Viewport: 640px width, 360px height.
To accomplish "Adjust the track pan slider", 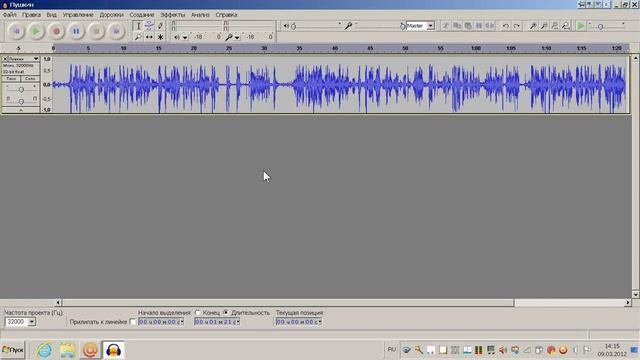I will (21, 100).
